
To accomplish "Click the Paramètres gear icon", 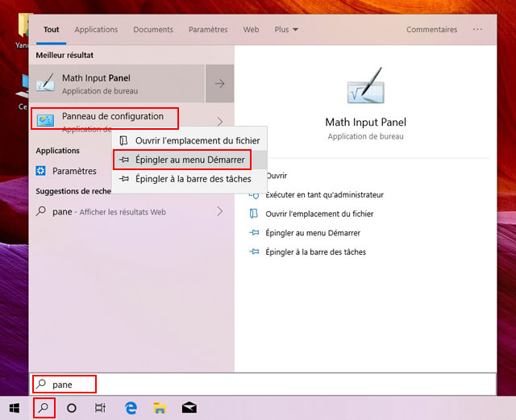I will [x=40, y=171].
